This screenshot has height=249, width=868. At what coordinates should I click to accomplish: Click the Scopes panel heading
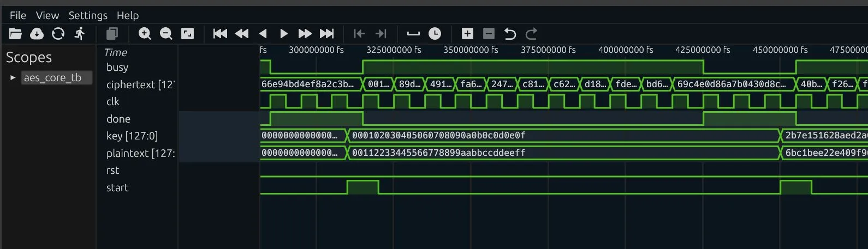click(29, 57)
